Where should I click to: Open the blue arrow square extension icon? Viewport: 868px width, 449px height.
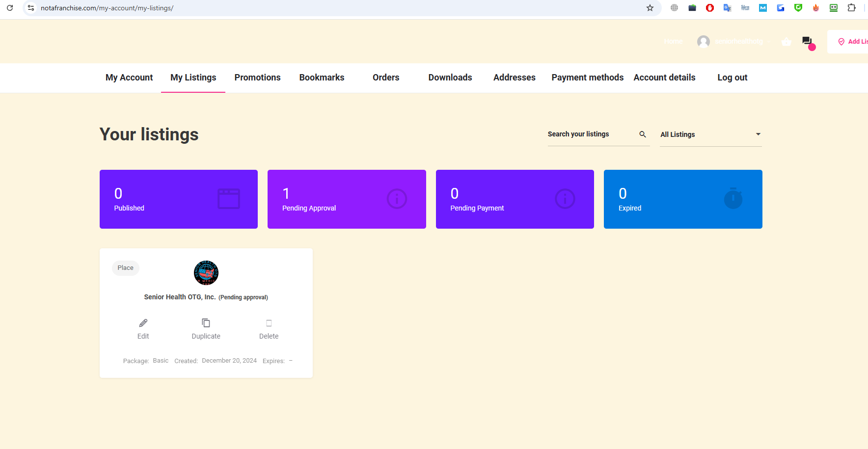point(781,8)
